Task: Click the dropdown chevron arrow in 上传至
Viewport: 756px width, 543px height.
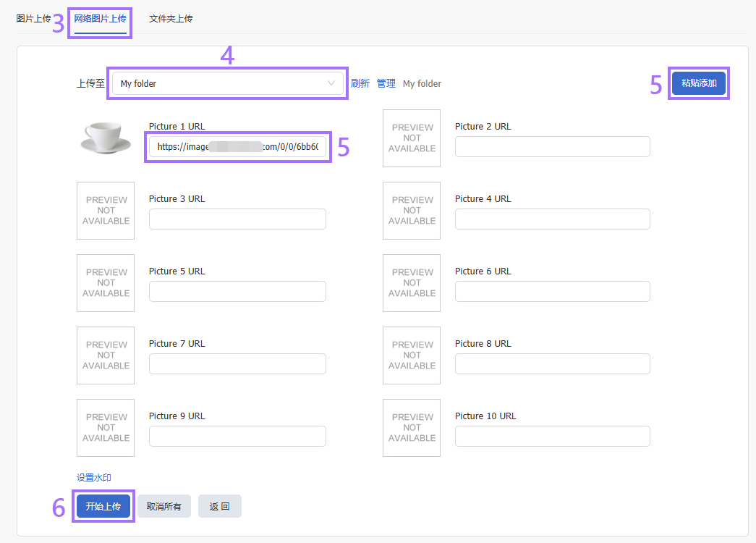Action: point(332,83)
